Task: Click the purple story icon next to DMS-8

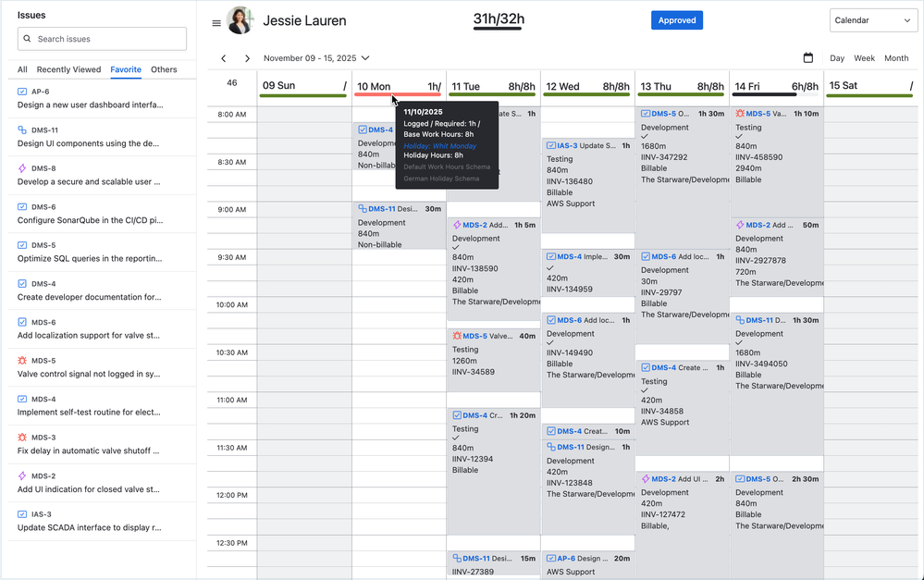Action: pyautogui.click(x=22, y=168)
